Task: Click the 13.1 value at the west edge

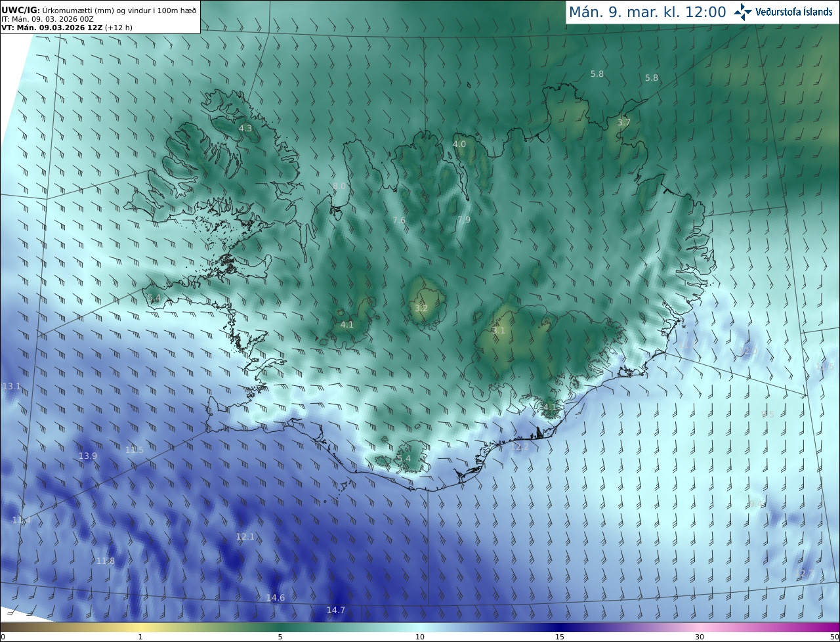Action: tap(12, 387)
